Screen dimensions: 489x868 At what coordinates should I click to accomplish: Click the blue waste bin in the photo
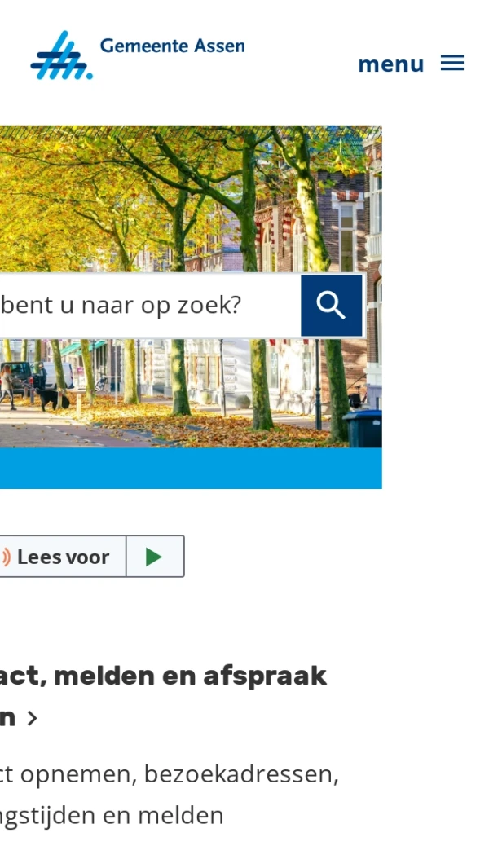tap(363, 427)
